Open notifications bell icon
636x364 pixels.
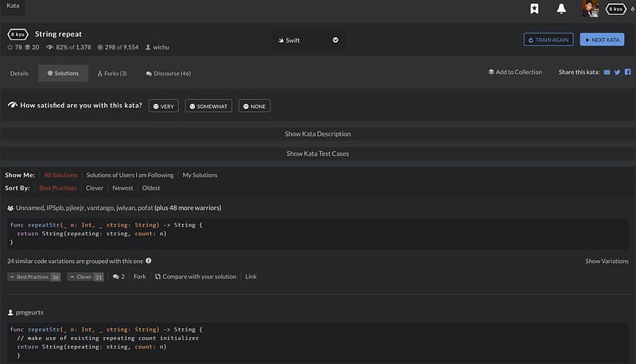pos(561,9)
